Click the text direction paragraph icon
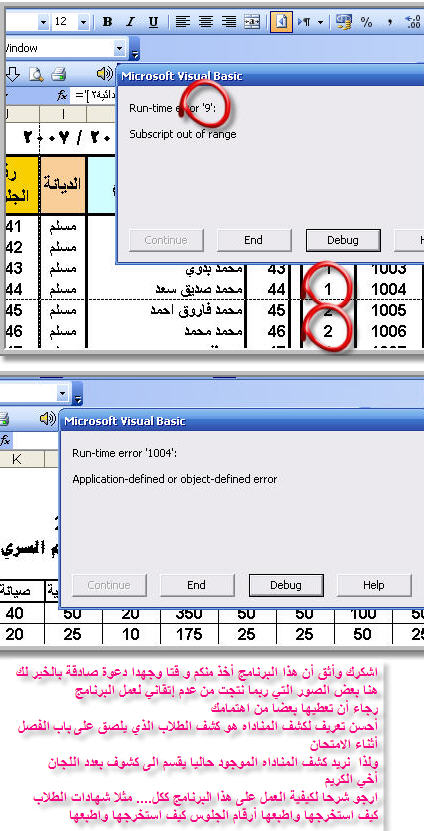 pos(304,22)
